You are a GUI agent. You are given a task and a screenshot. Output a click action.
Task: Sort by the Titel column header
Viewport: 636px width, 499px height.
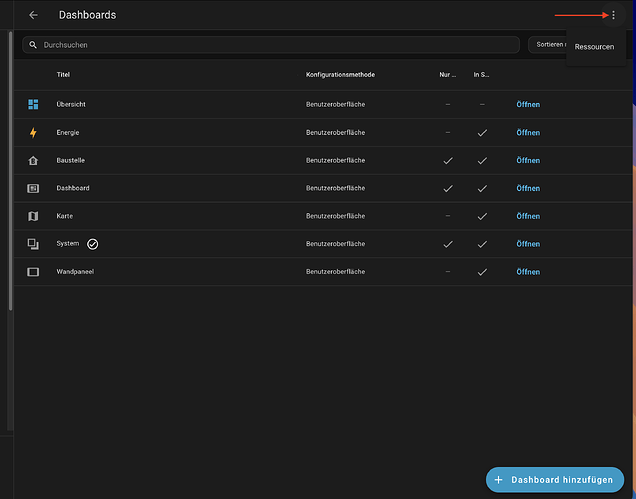click(x=63, y=74)
